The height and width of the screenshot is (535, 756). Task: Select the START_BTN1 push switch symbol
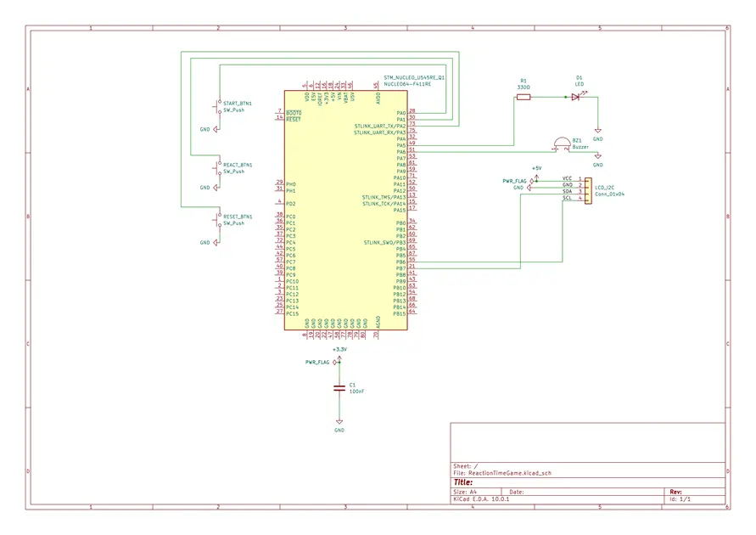tap(217, 107)
